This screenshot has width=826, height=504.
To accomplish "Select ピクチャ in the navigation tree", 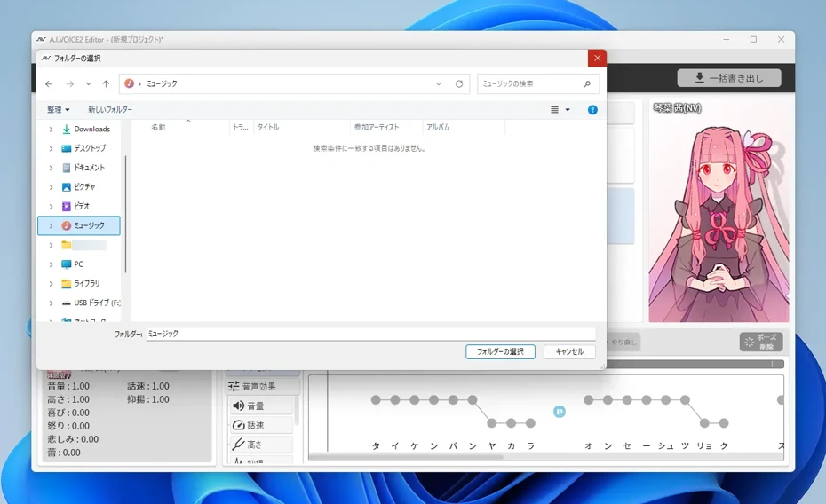I will pos(78,186).
